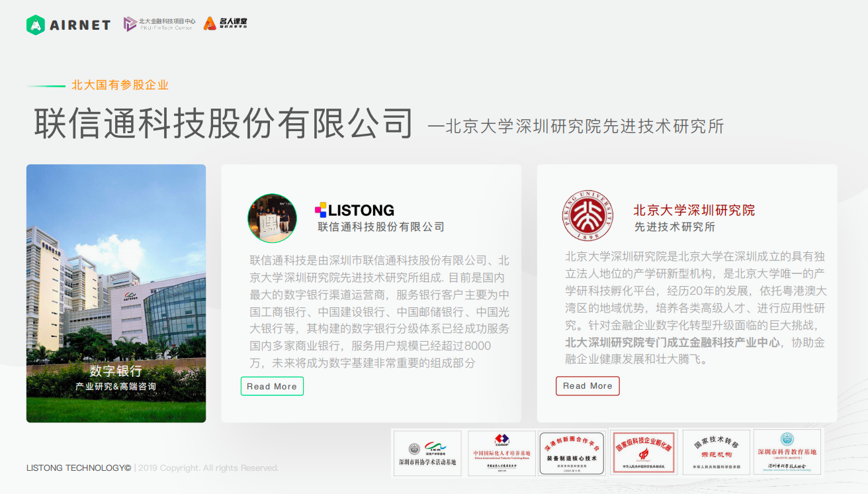
Task: Click Read More under 北京大学深圳研究院 description
Action: pyautogui.click(x=587, y=386)
